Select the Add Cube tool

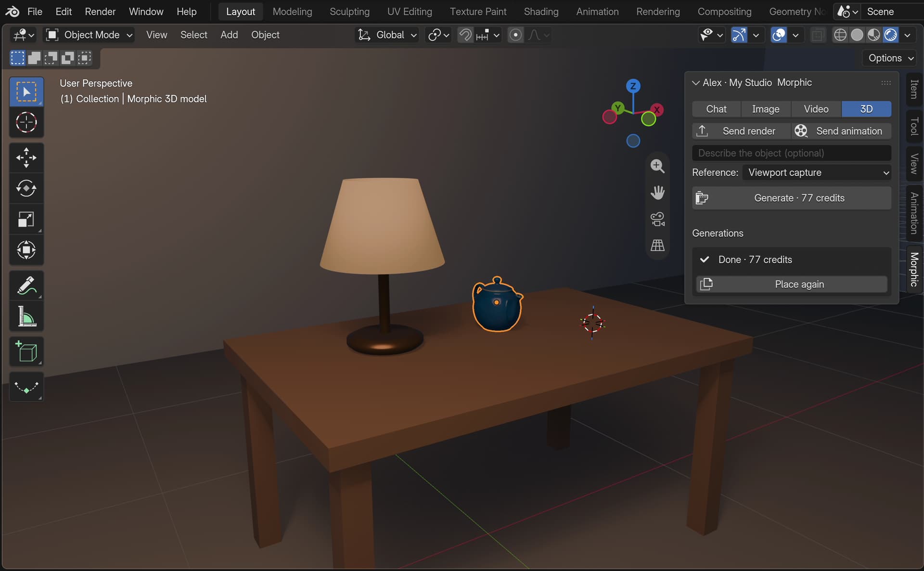coord(26,351)
